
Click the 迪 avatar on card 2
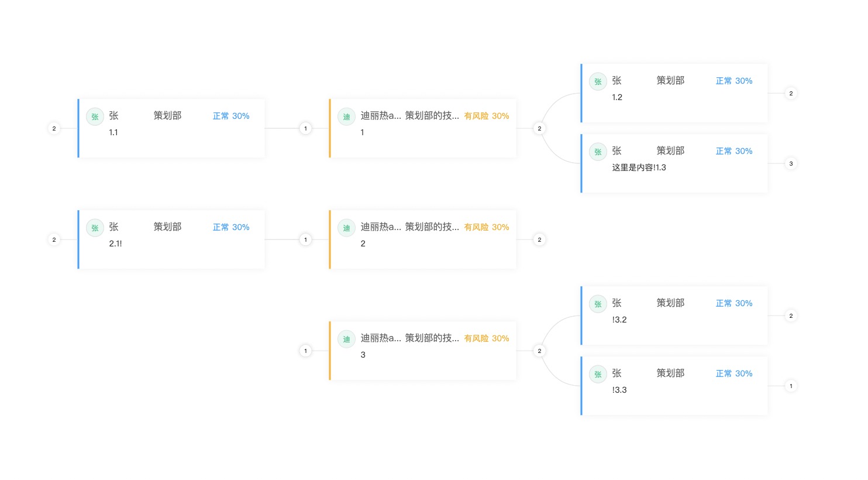point(346,228)
